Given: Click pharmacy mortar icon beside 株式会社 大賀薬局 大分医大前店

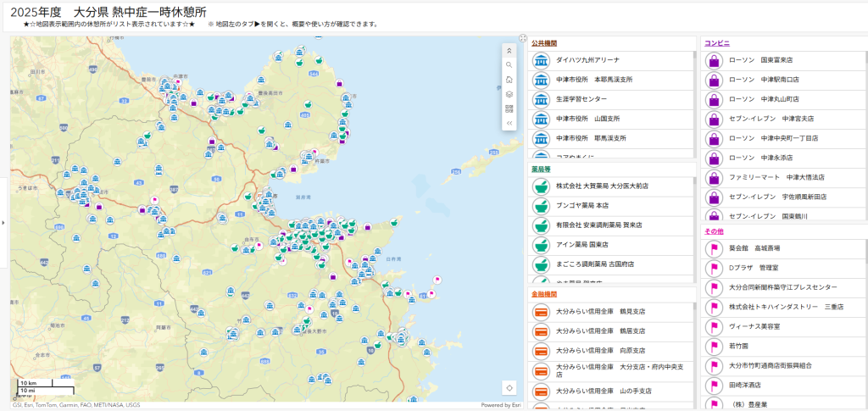Looking at the screenshot, I should (x=541, y=186).
